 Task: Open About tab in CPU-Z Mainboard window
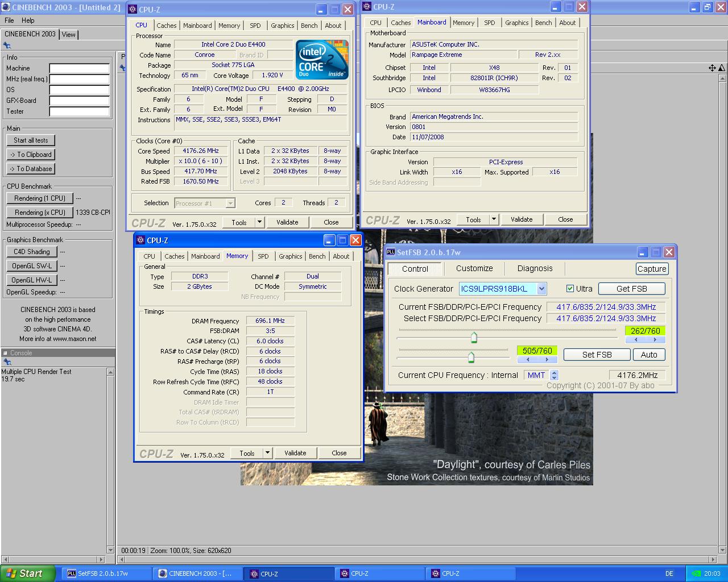click(x=568, y=23)
